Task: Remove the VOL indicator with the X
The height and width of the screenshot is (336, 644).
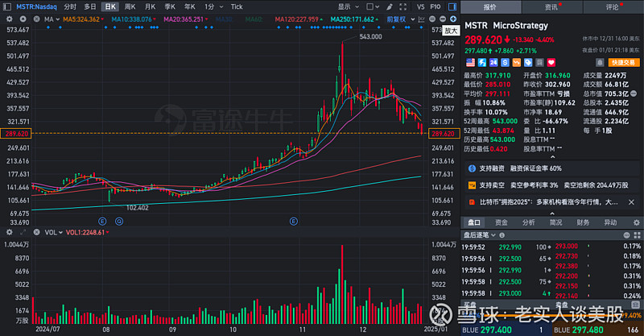Action: (36, 232)
